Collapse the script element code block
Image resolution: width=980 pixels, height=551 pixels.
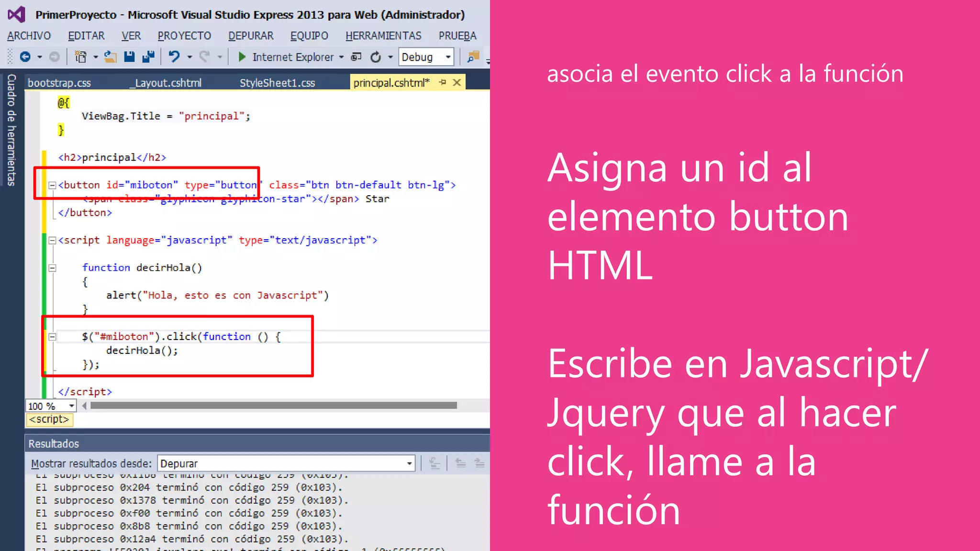coord(53,241)
